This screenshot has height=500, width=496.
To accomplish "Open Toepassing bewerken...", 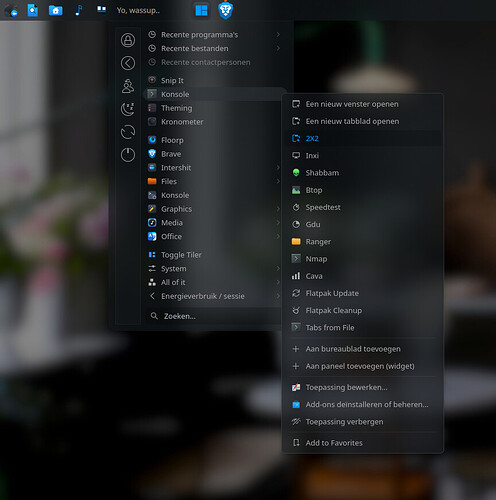I will click(x=364, y=387).
